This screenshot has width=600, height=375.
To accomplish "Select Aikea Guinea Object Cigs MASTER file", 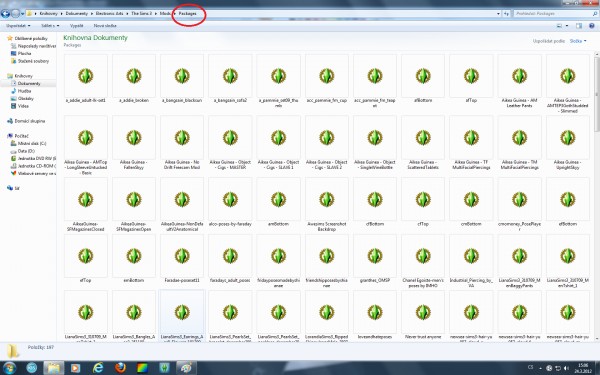I will [230, 143].
